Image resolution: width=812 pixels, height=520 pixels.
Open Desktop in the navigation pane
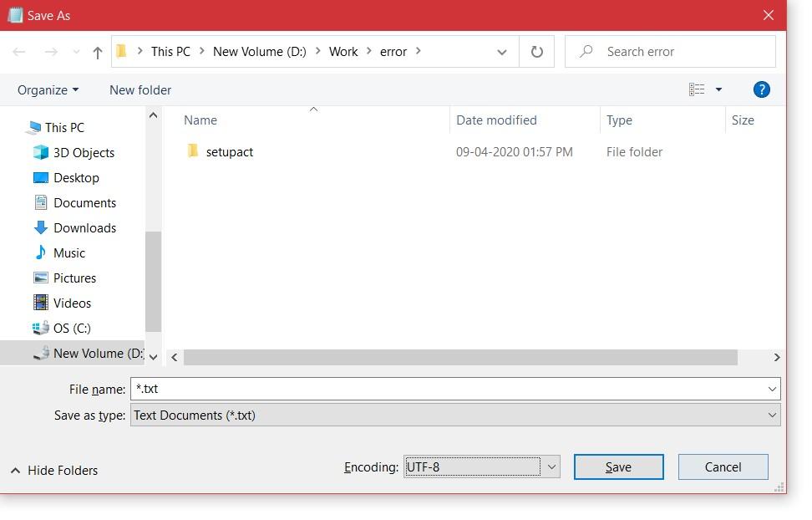76,178
